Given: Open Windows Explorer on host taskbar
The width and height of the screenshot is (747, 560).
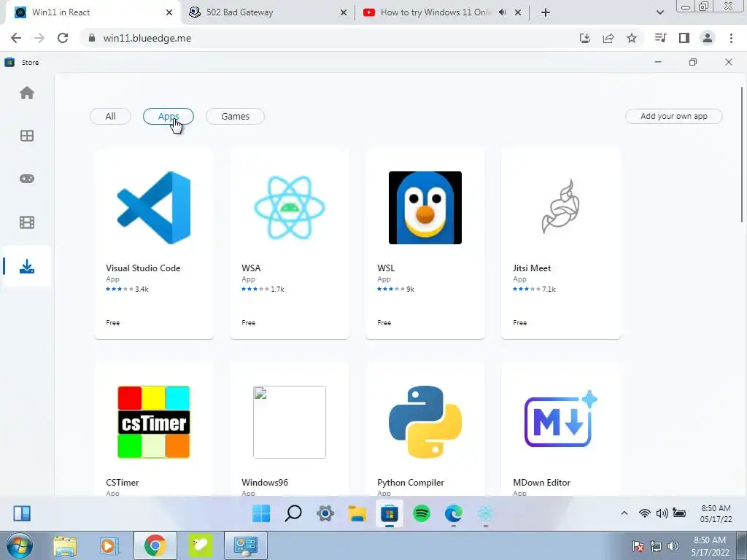Looking at the screenshot, I should point(64,545).
